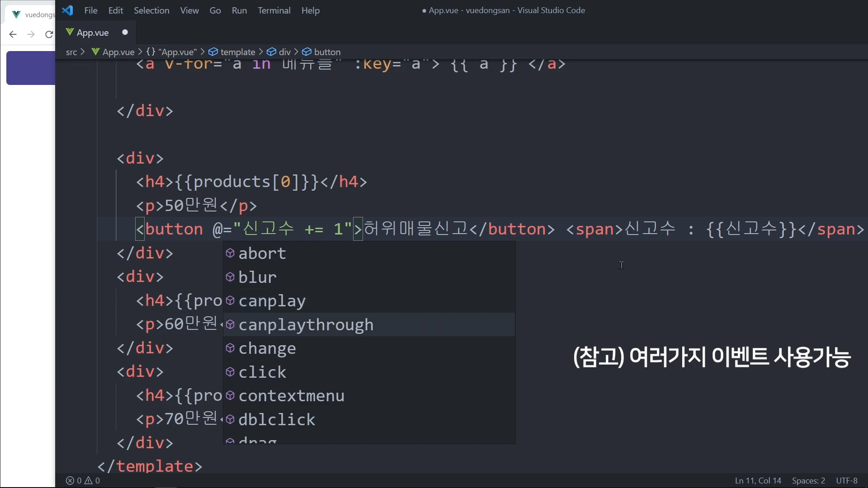Click the VS Code logo icon

tap(68, 10)
